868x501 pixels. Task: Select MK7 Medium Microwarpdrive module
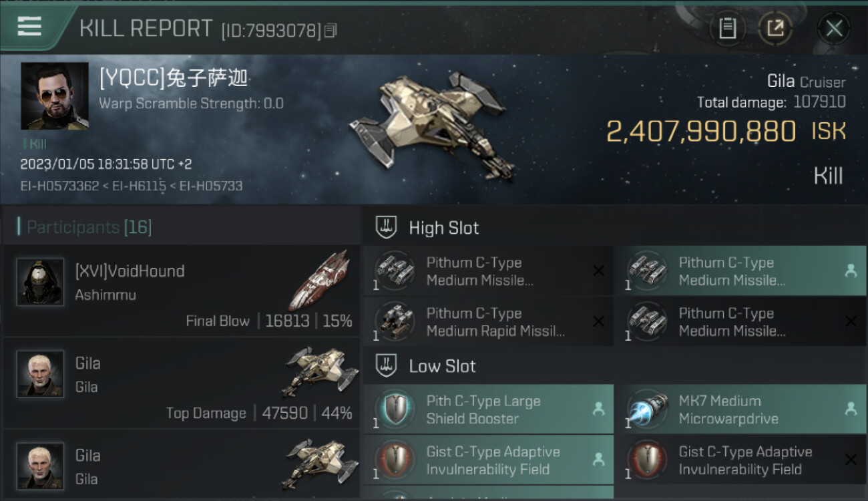[740, 409]
